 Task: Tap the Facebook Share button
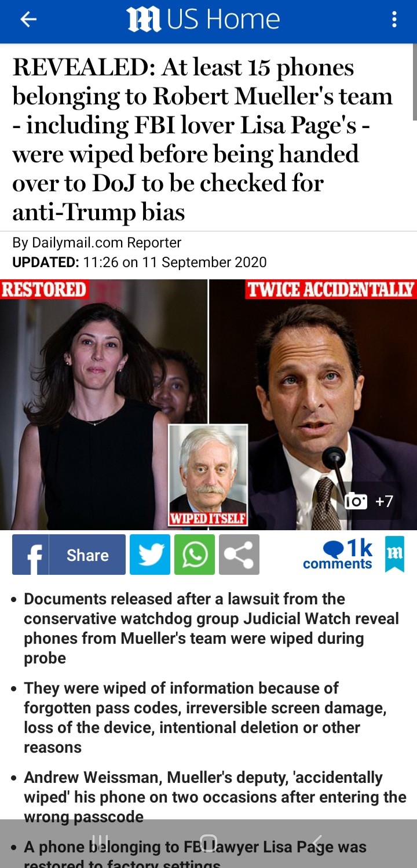click(x=87, y=555)
